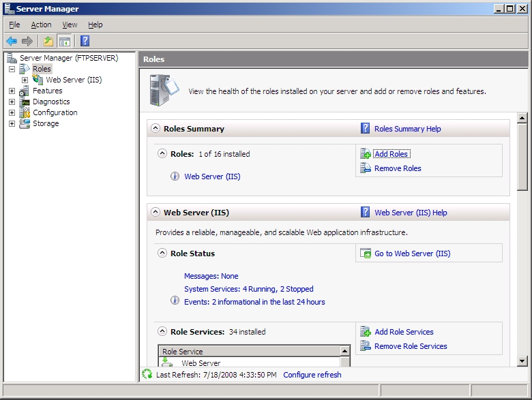Click the Storage node icon
The image size is (532, 400).
25,123
